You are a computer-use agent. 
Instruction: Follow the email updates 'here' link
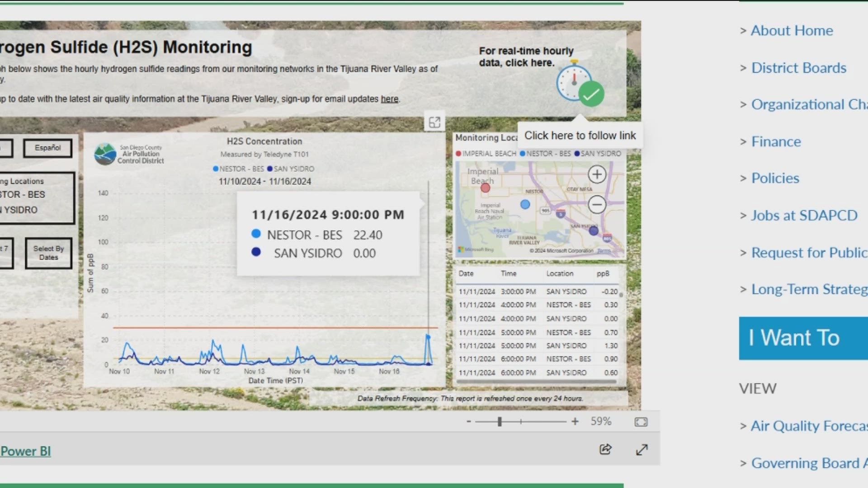click(x=389, y=99)
